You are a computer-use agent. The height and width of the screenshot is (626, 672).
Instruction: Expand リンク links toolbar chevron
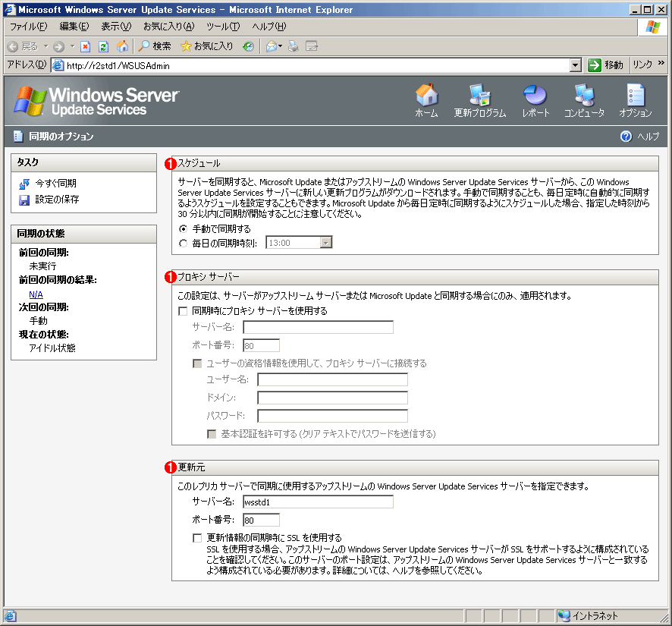661,63
